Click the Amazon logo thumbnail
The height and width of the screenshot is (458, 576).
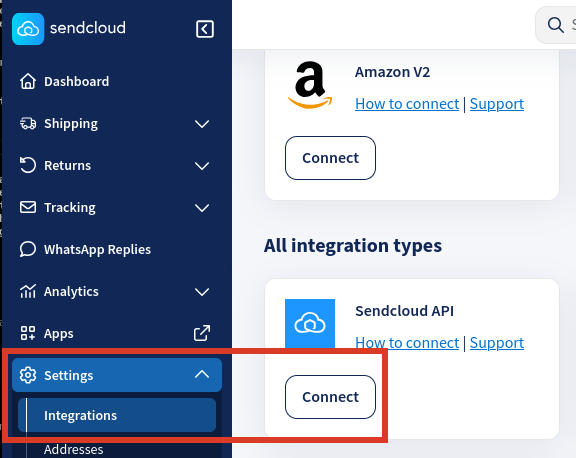coord(310,85)
